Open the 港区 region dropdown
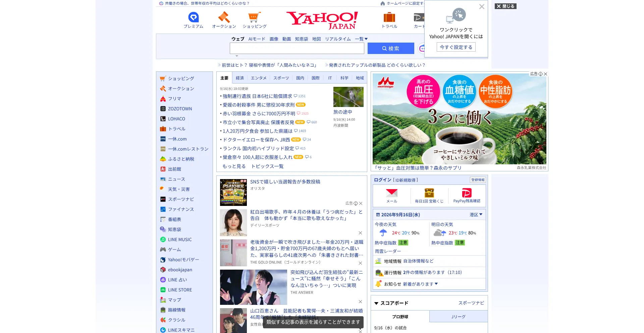 point(476,215)
